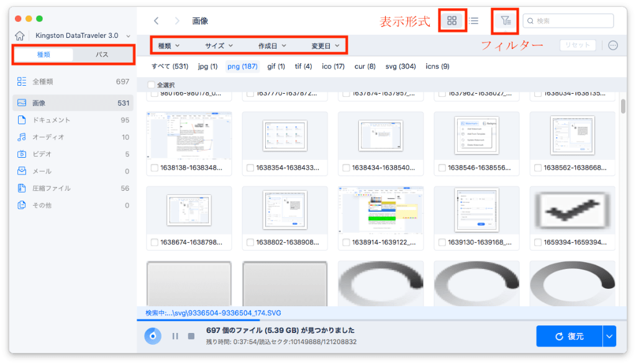
Task: Open the 復元 button dropdown arrow
Action: tap(609, 337)
